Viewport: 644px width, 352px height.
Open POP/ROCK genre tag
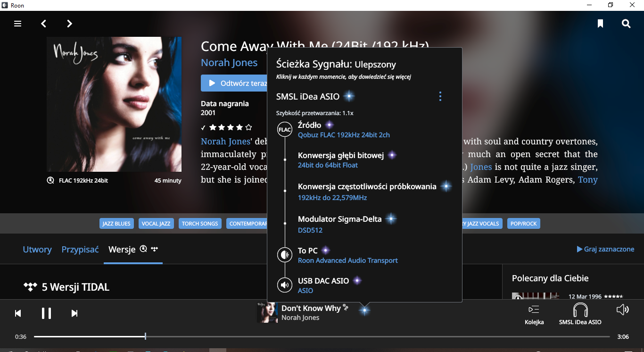point(523,224)
